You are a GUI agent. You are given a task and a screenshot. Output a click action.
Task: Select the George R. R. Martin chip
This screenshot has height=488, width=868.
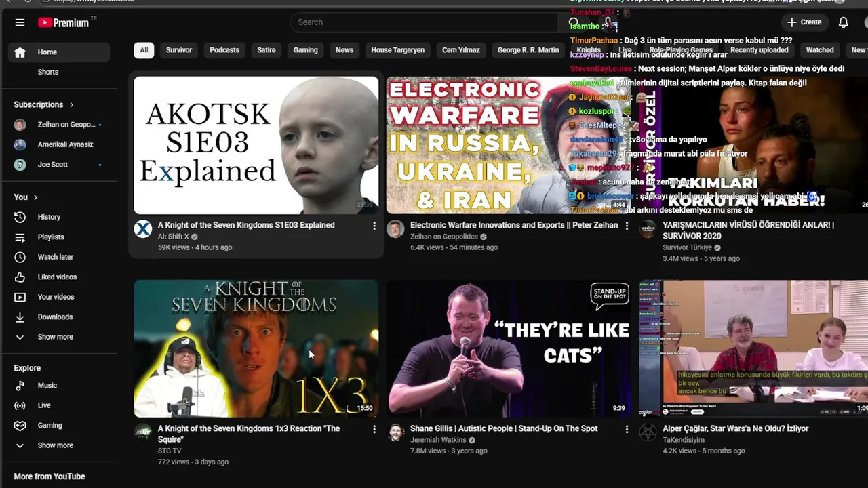pos(528,50)
